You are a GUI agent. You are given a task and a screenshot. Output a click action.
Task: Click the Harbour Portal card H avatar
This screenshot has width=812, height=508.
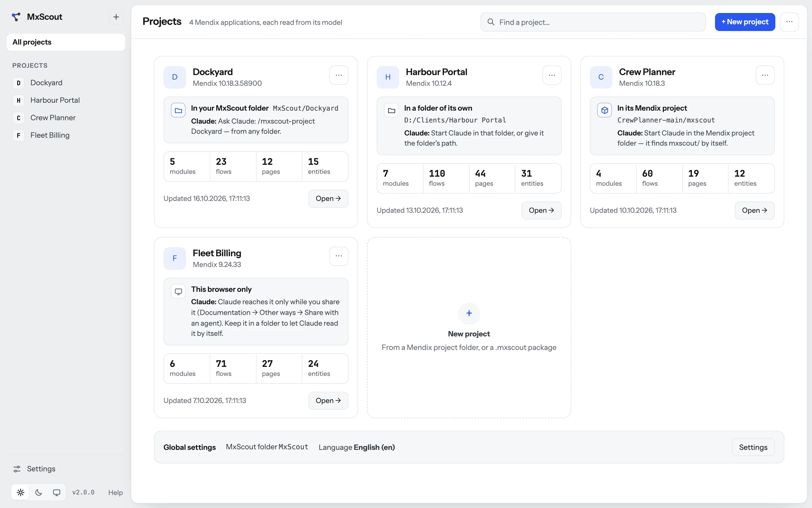click(388, 77)
